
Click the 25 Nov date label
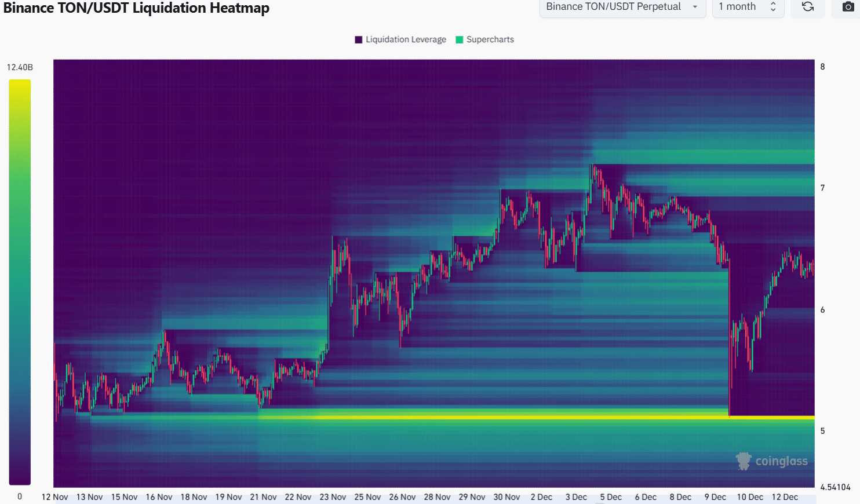tap(368, 497)
